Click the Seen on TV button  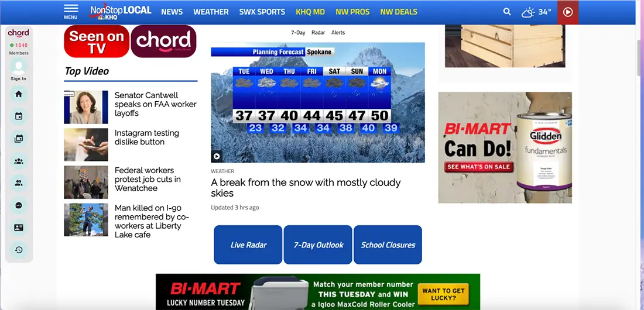pyautogui.click(x=97, y=42)
